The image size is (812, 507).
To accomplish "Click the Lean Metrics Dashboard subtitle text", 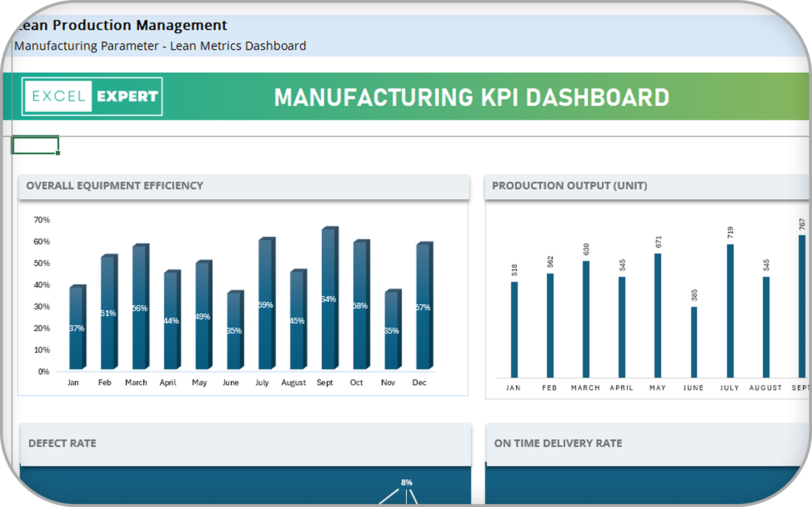I will (x=238, y=46).
